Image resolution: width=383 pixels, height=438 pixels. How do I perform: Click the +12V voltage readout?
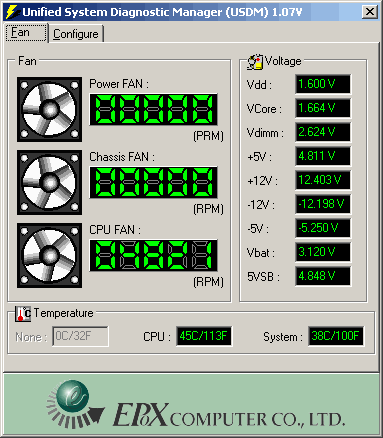[323, 180]
